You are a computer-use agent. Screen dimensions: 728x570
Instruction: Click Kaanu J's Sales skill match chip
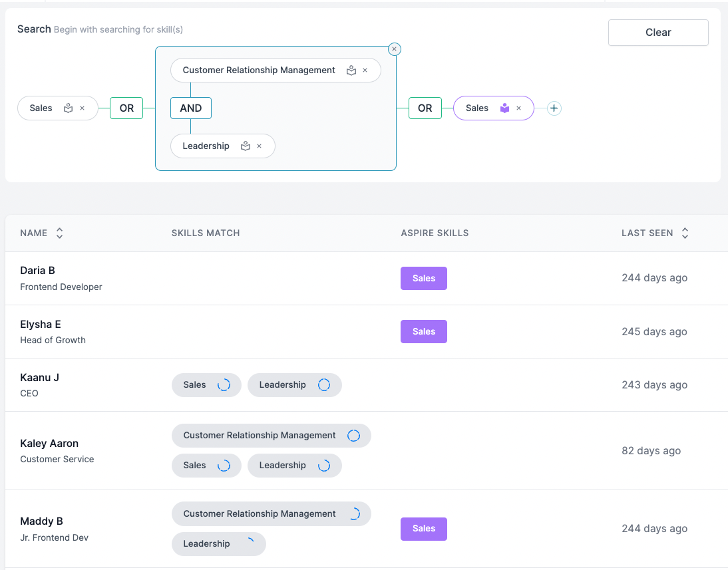click(206, 385)
